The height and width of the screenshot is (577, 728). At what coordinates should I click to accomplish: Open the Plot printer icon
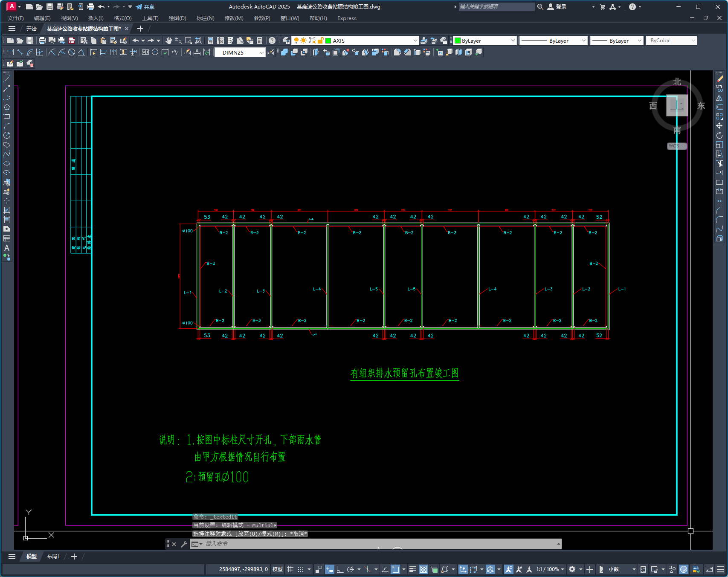[x=42, y=41]
